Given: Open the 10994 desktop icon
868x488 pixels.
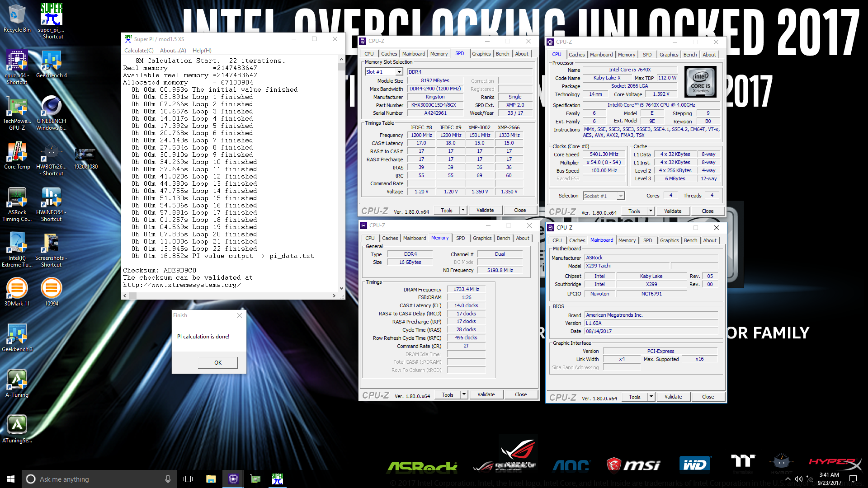Looking at the screenshot, I should (51, 292).
